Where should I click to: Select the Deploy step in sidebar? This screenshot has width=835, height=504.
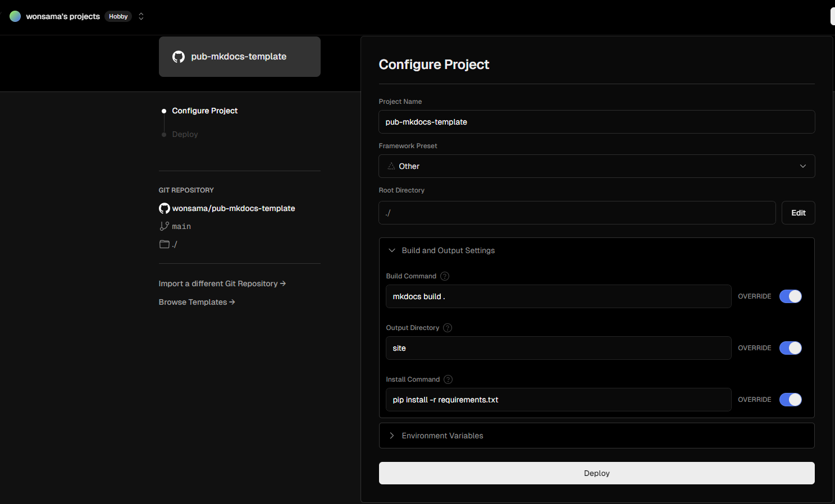pos(185,134)
